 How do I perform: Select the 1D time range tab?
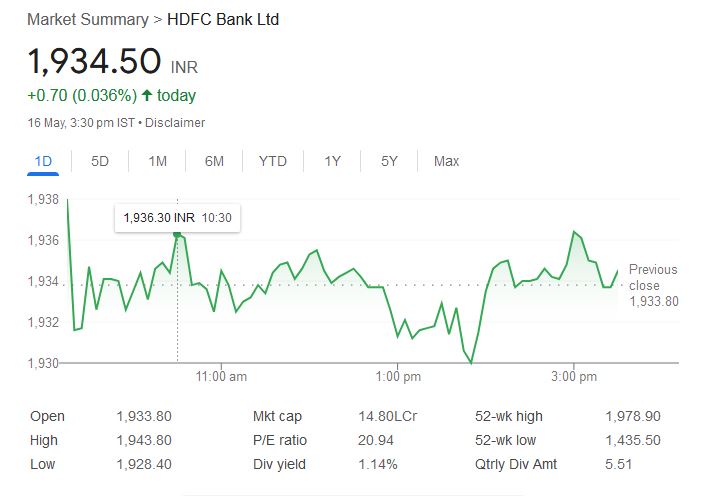43,161
